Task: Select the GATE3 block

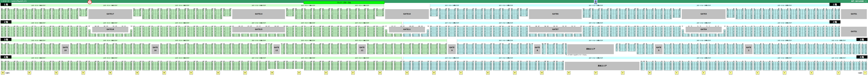Action: coord(704,14)
